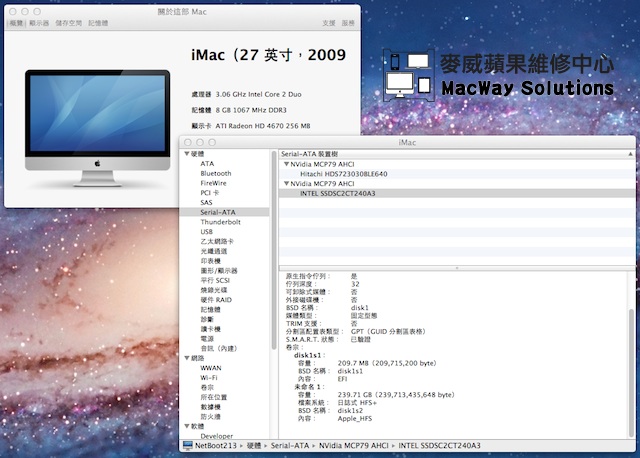Click the 8 GB 1067 MHz DDR3 text
640x458 pixels.
(x=251, y=110)
